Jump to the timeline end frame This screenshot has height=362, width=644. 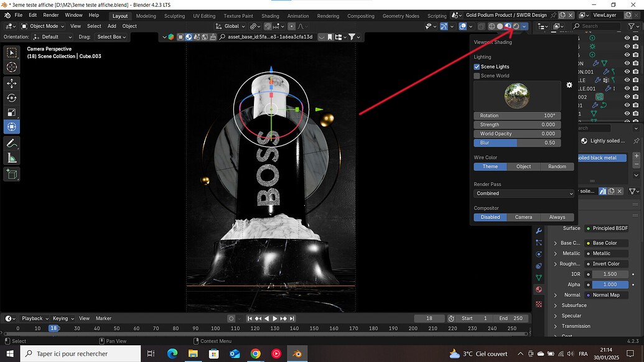292,318
